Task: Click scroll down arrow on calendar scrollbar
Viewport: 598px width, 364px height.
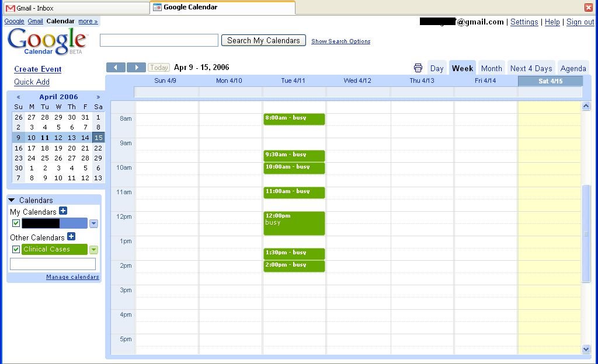Action: tap(586, 349)
